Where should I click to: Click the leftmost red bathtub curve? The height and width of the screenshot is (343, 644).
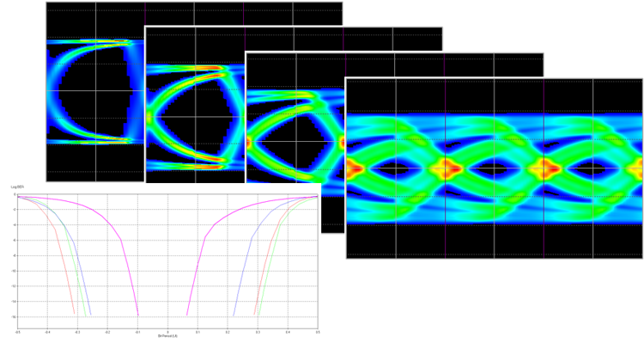(62, 259)
